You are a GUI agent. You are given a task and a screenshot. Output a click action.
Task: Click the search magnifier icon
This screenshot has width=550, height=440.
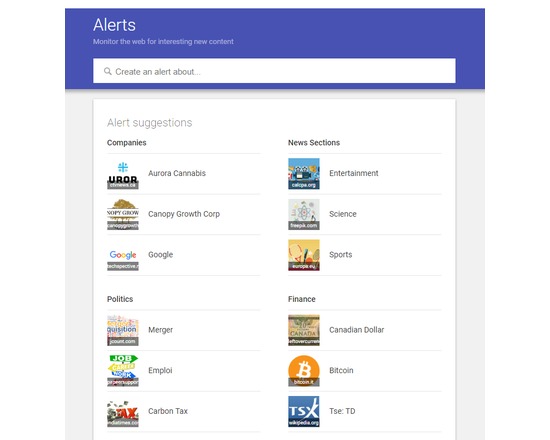pyautogui.click(x=108, y=71)
